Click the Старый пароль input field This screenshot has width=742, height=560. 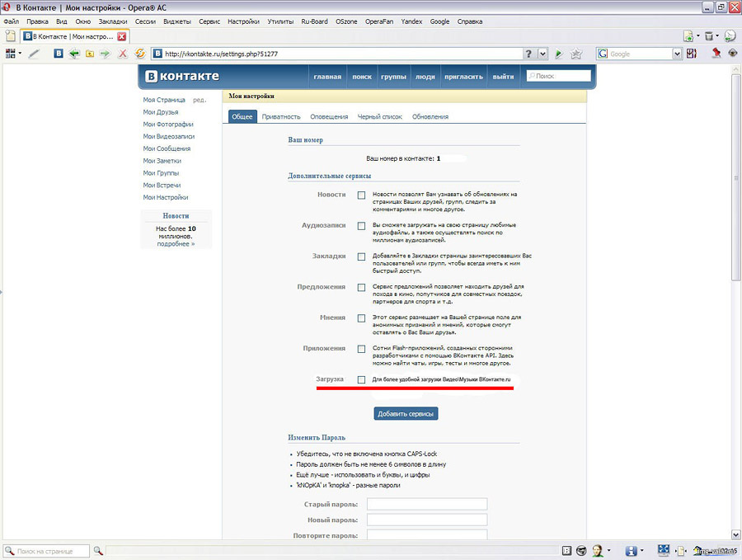pyautogui.click(x=427, y=504)
